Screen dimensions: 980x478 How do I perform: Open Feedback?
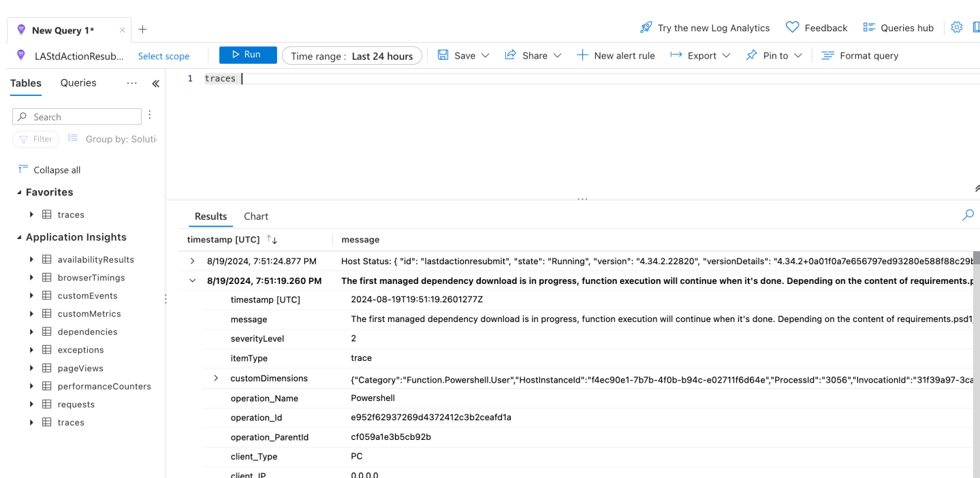point(817,28)
